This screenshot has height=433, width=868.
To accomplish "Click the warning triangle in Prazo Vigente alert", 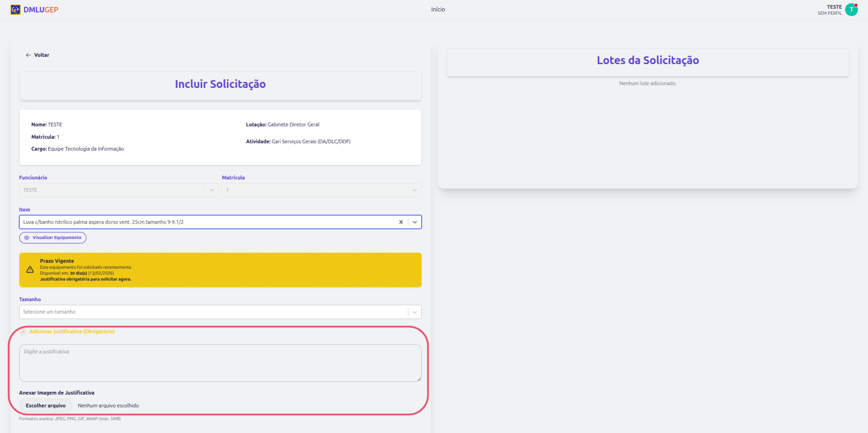I will click(x=30, y=270).
